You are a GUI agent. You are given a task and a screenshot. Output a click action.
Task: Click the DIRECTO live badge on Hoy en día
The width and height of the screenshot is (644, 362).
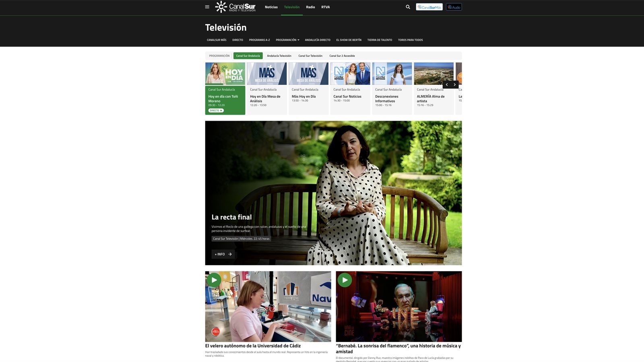click(216, 110)
